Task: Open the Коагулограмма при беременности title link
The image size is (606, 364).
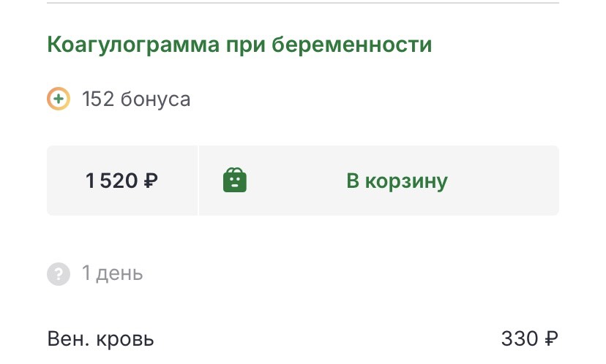Action: (239, 45)
